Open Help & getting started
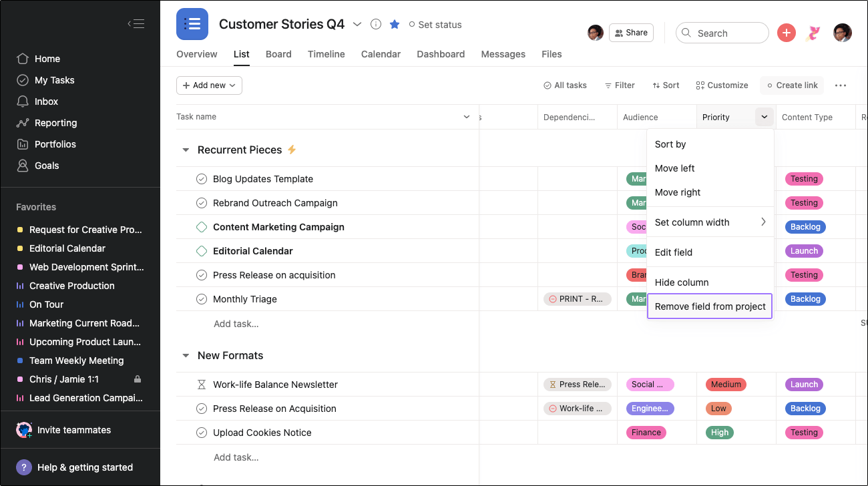The image size is (868, 486). 75,467
